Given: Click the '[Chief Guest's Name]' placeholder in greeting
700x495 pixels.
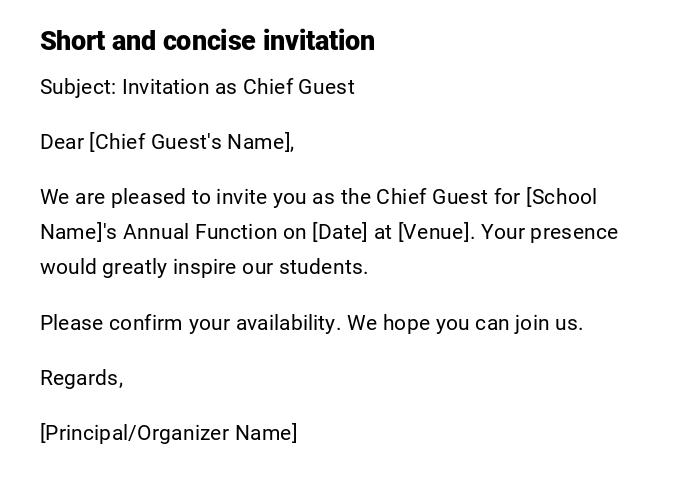Looking at the screenshot, I should click(x=191, y=142).
